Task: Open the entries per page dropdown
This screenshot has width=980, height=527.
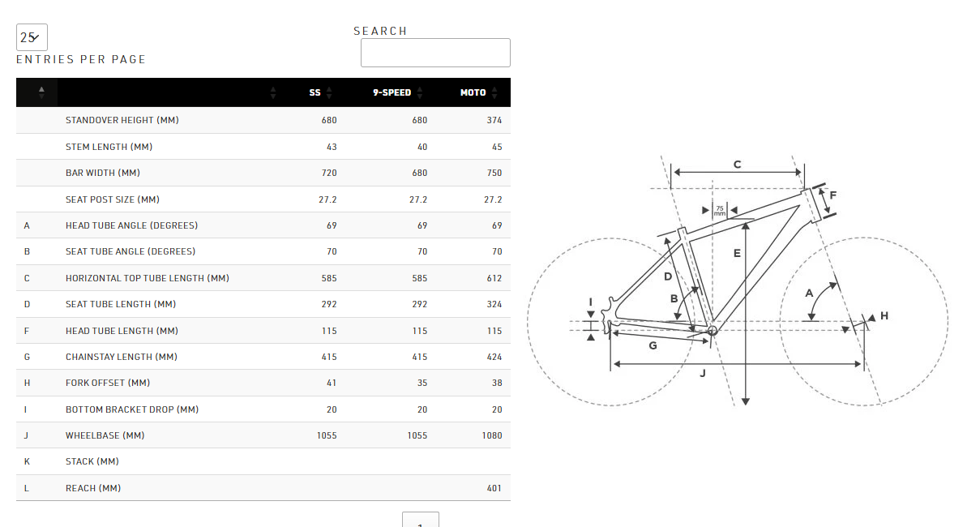Action: [32, 37]
